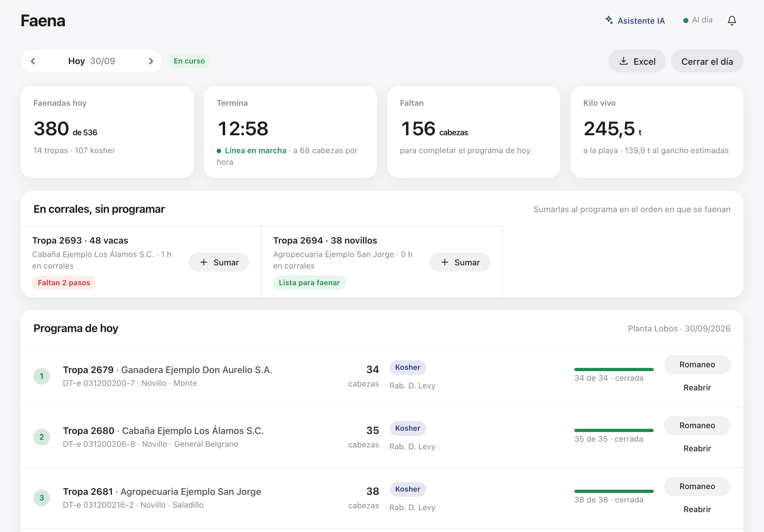764x532 pixels.
Task: Go to previous day arrow
Action: click(33, 61)
